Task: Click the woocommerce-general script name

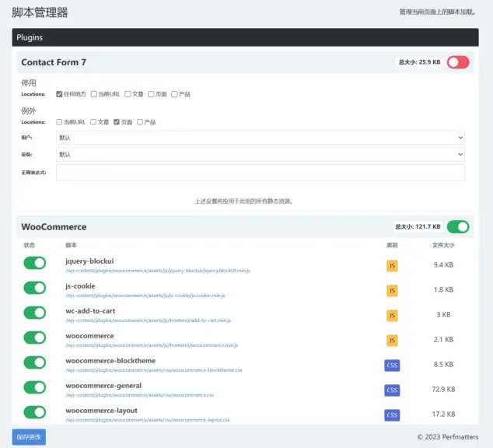Action: click(103, 386)
